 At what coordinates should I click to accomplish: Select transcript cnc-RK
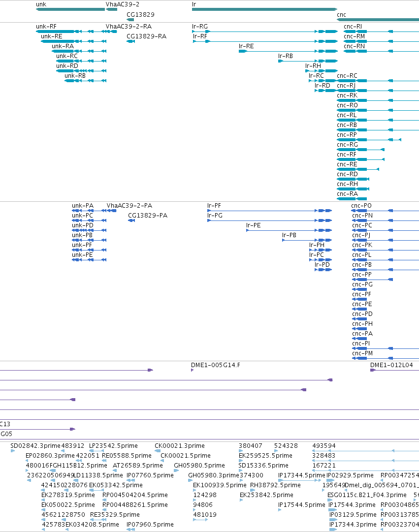click(x=378, y=100)
